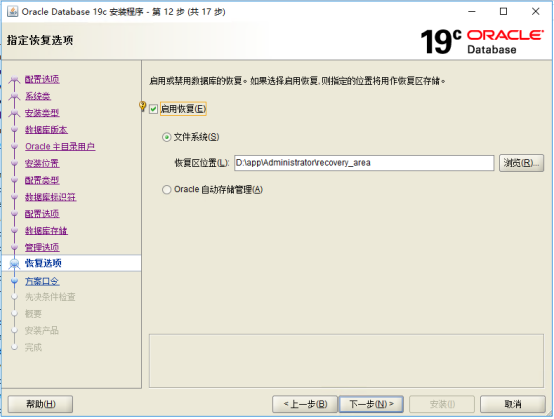
Task: Open 配置选项 step listed after 数据库标识符
Action: coord(42,214)
